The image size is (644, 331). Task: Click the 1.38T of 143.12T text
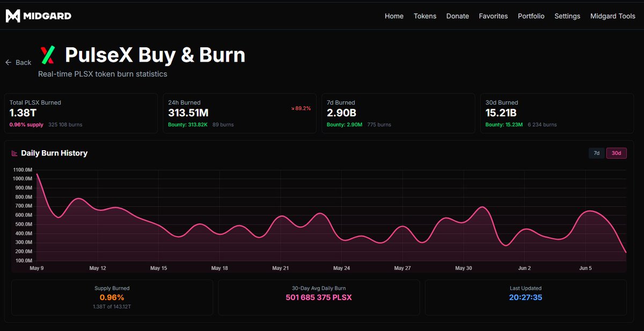tap(112, 306)
